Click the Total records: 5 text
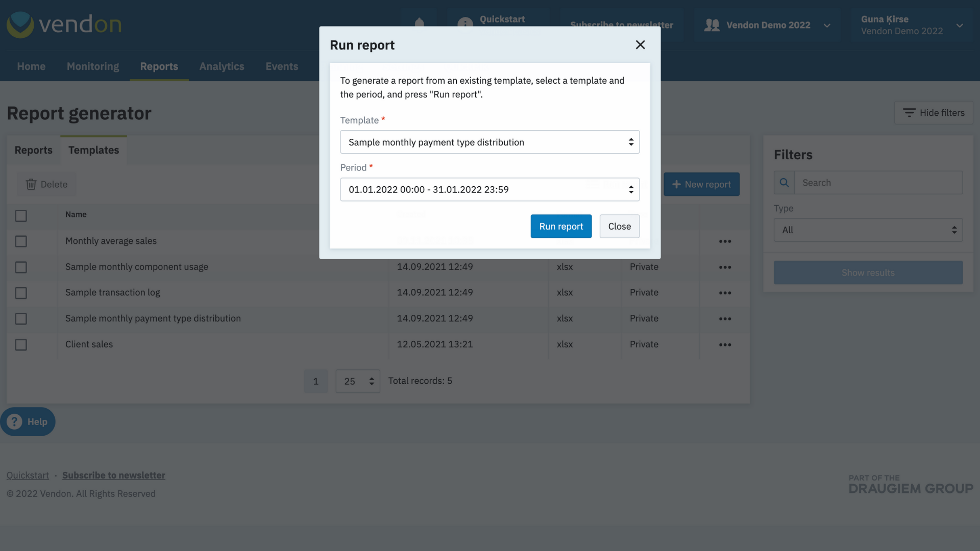Image resolution: width=980 pixels, height=551 pixels. pos(420,381)
